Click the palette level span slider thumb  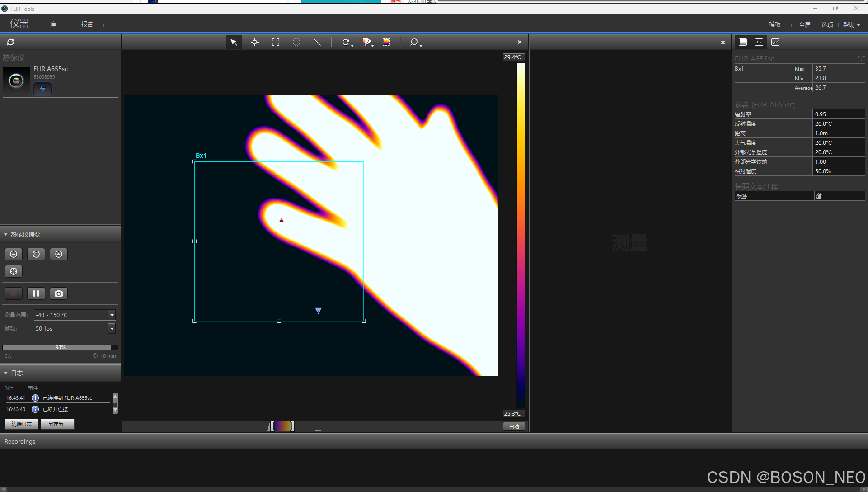pos(282,426)
